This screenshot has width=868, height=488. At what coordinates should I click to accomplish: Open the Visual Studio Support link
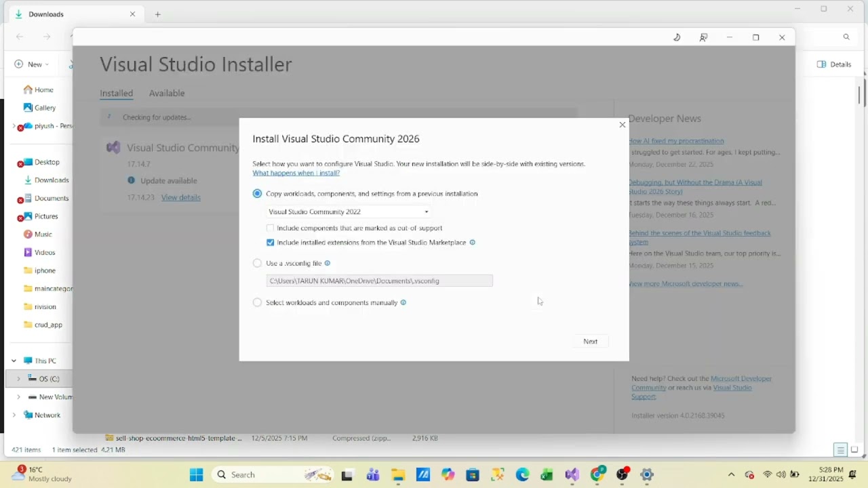coord(692,392)
